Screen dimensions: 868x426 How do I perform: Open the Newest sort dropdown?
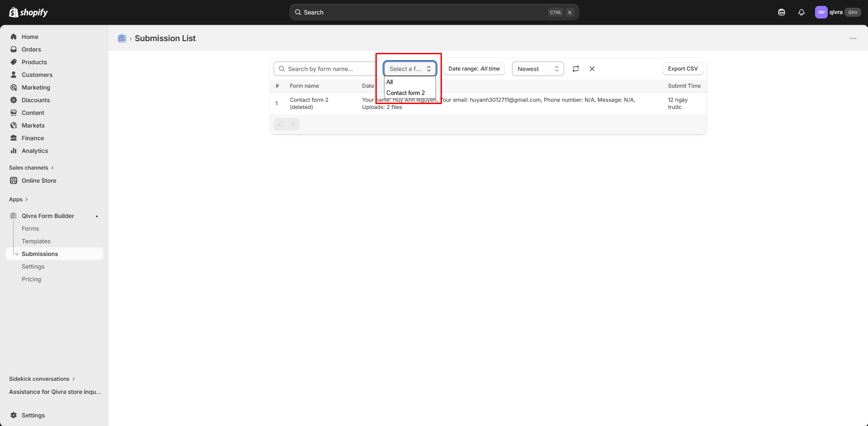pos(538,69)
